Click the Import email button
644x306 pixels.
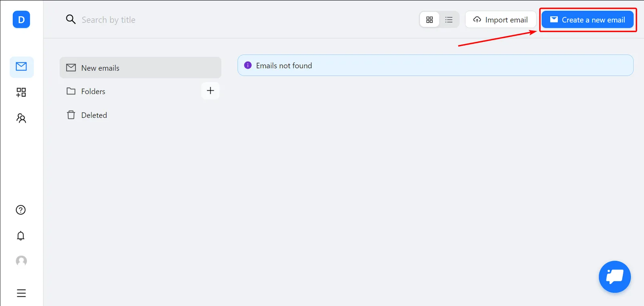(500, 20)
